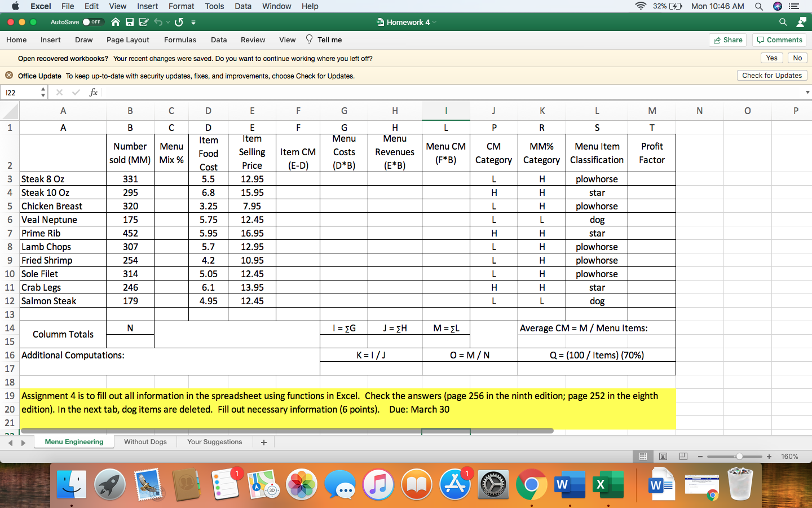Click the Page Layout view icon in status bar
The width and height of the screenshot is (812, 508).
pyautogui.click(x=663, y=456)
